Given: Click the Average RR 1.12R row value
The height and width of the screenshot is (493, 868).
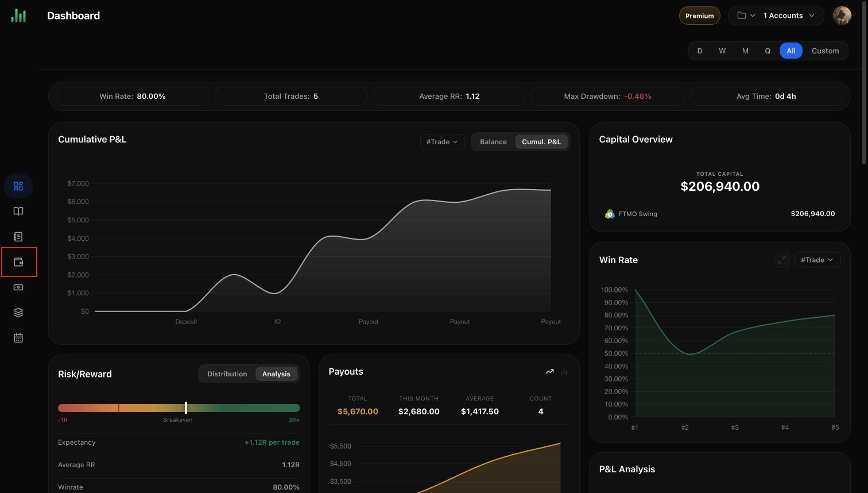Looking at the screenshot, I should [x=291, y=465].
